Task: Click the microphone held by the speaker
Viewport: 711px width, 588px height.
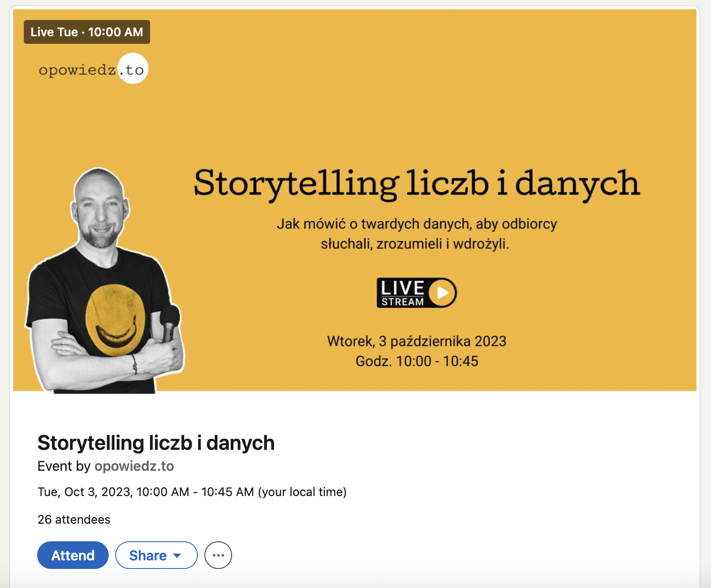Action: (x=169, y=323)
